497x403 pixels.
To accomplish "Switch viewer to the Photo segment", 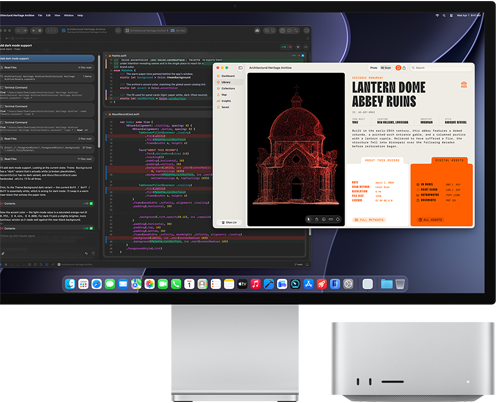I will click(374, 68).
